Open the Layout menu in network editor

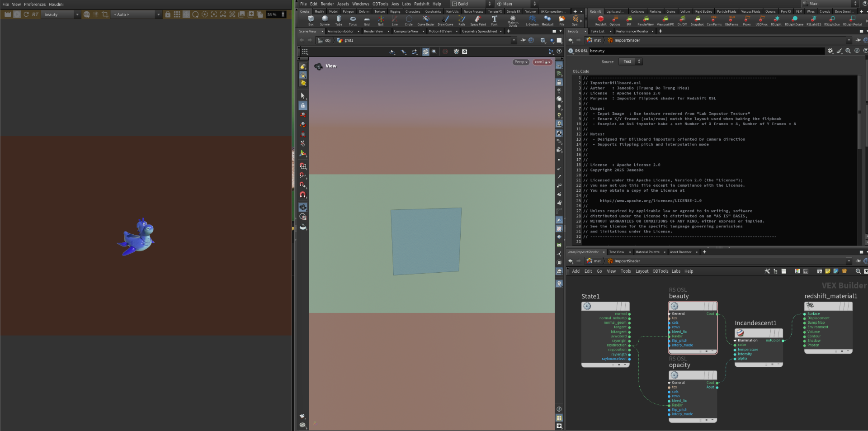coord(642,271)
